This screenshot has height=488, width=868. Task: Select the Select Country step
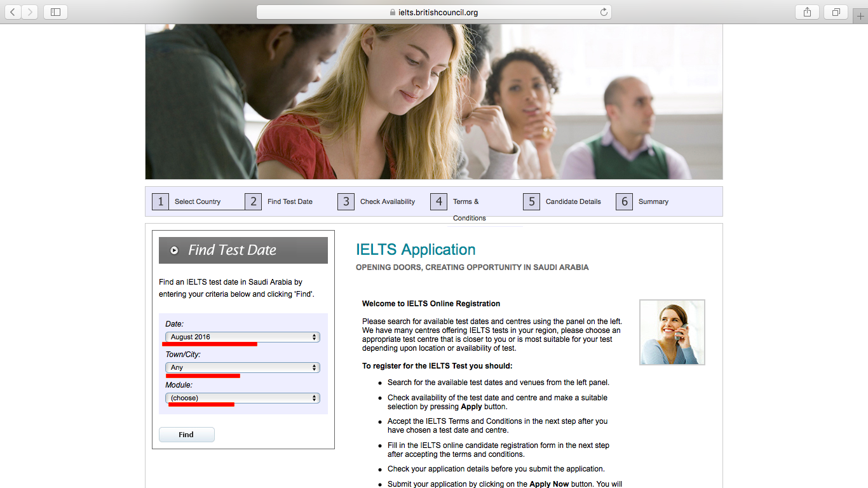tap(198, 201)
